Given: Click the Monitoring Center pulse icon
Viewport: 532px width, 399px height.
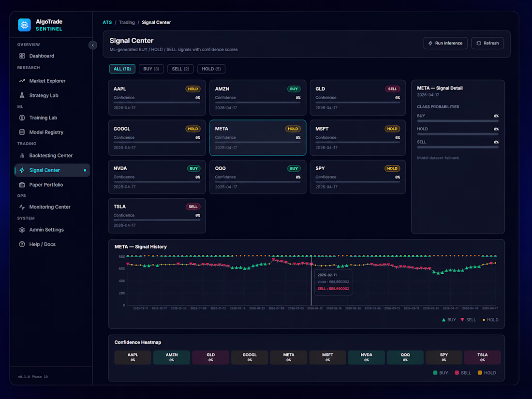Looking at the screenshot, I should (22, 207).
